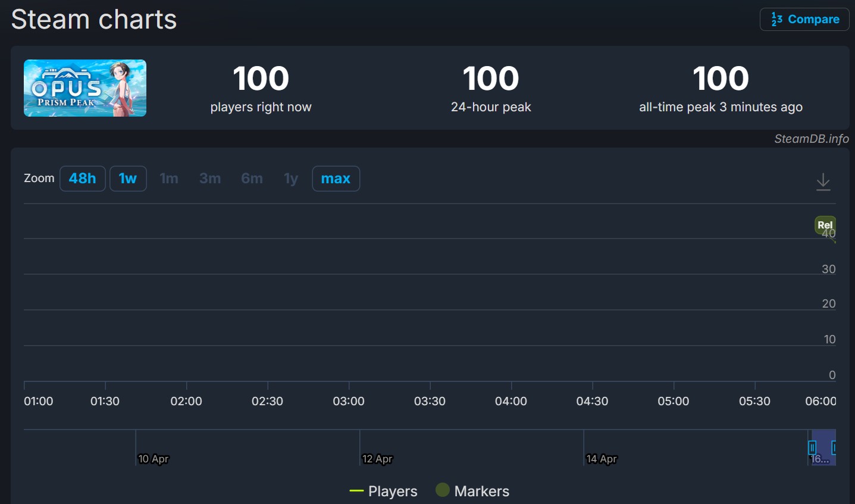Viewport: 855px width, 504px height.
Task: Click the right navigator range handle
Action: tap(834, 447)
